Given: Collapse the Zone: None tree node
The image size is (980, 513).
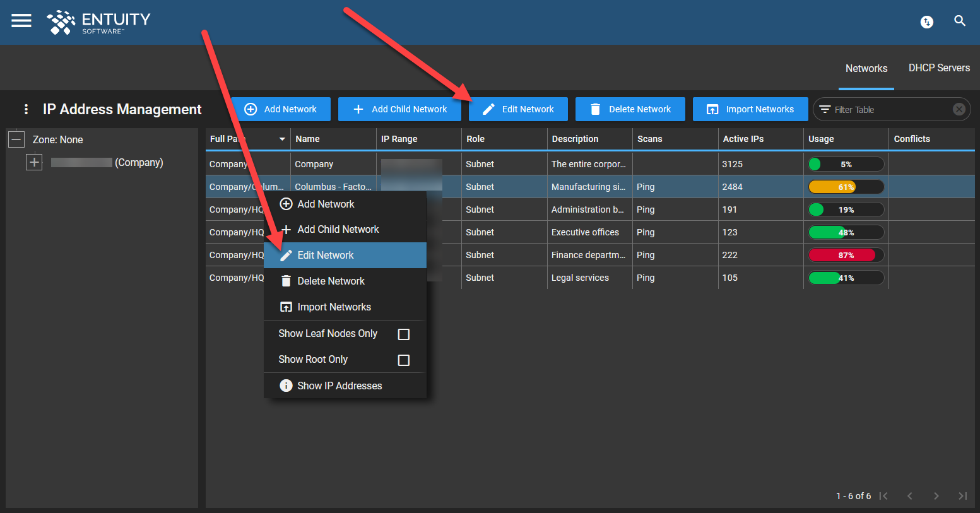Looking at the screenshot, I should tap(16, 139).
